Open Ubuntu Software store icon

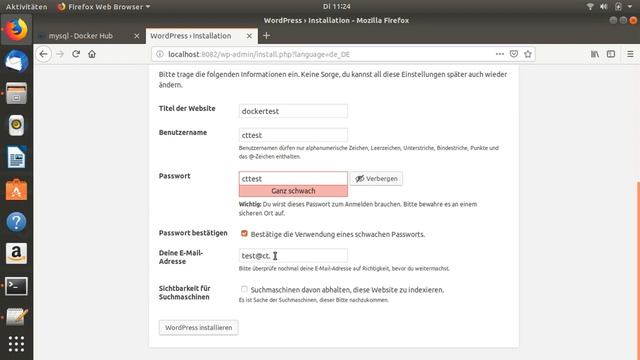(x=16, y=190)
